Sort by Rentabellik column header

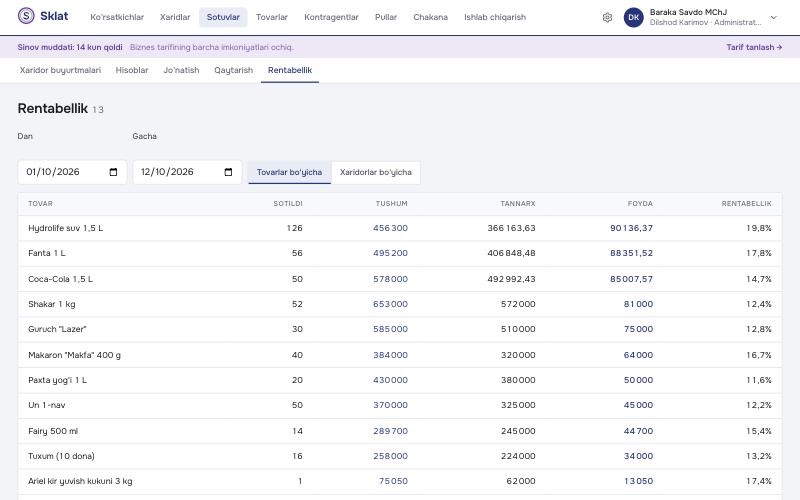(x=746, y=204)
